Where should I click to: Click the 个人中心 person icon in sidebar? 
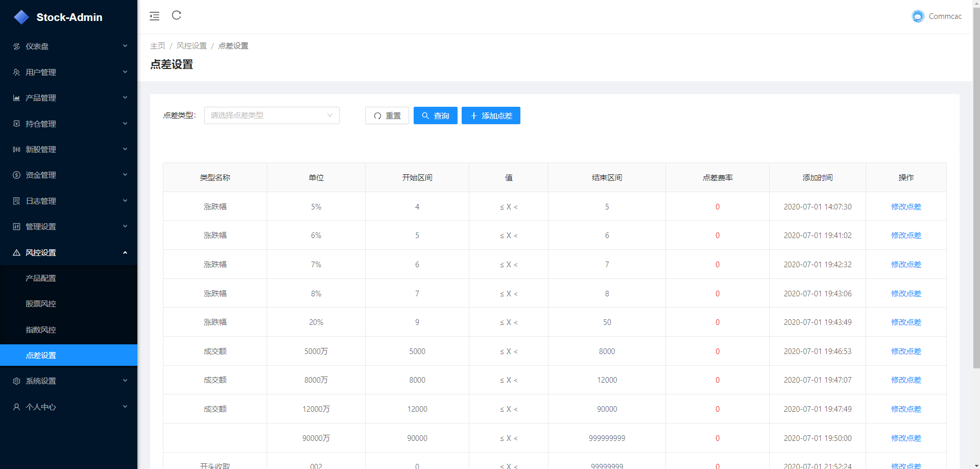[x=16, y=407]
